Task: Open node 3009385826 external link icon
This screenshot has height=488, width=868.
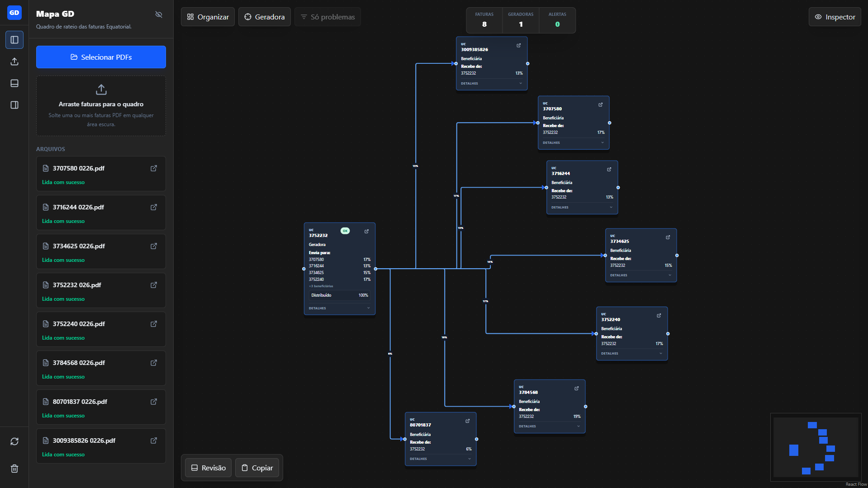Action: tap(519, 45)
